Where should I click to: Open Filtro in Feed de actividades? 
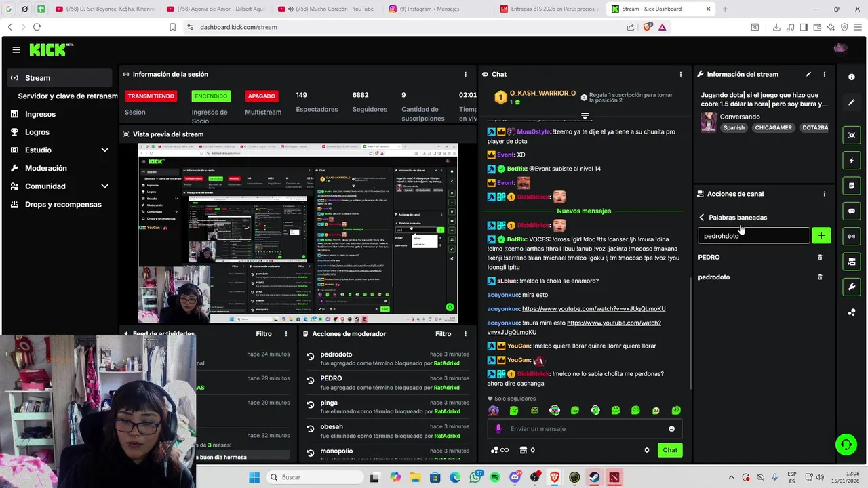[x=264, y=334]
